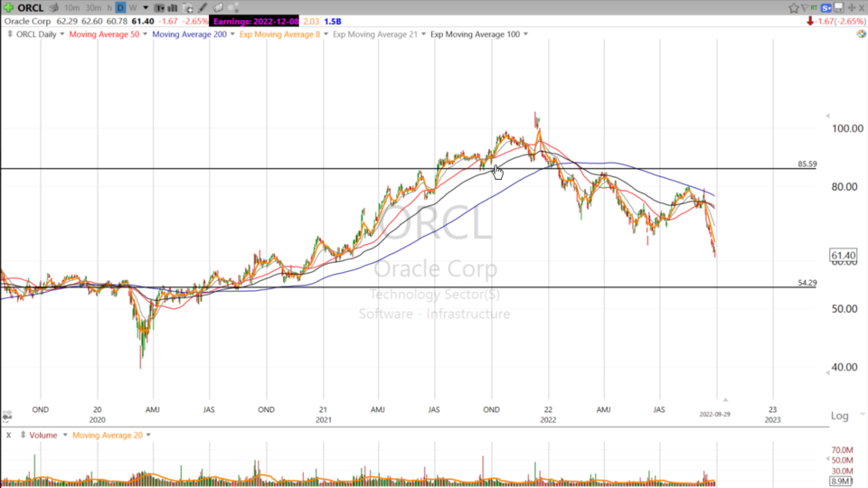Image resolution: width=868 pixels, height=488 pixels.
Task: Click the ORCL ticker symbol
Action: (x=30, y=8)
